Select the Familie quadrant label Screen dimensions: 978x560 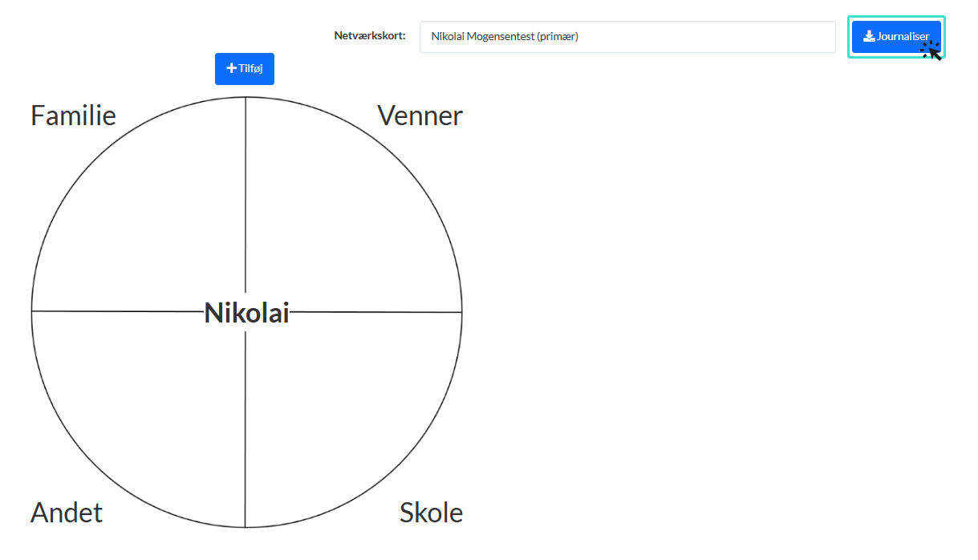point(73,116)
